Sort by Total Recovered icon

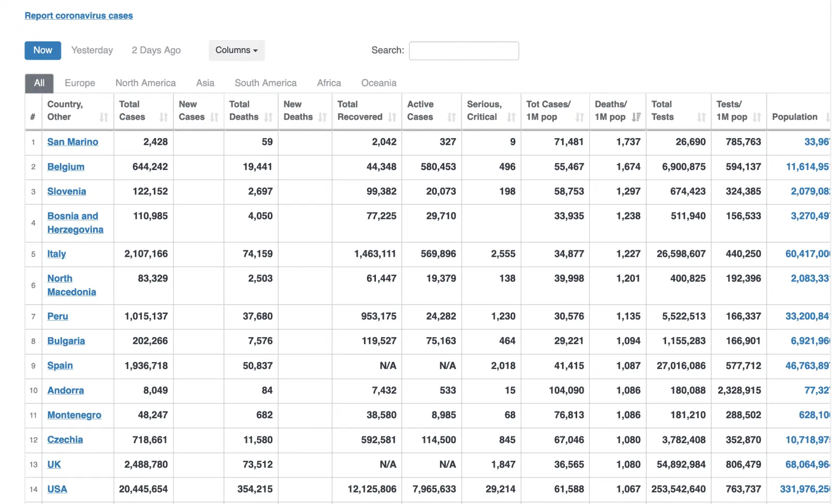point(392,117)
